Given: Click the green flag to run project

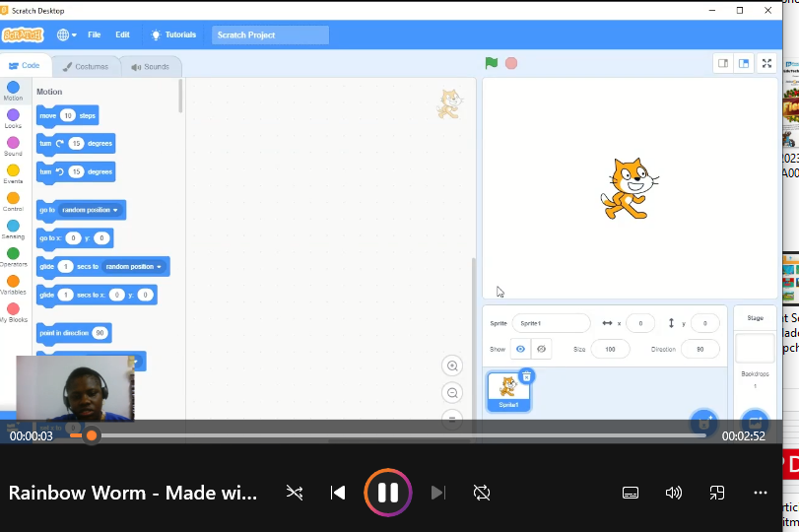Looking at the screenshot, I should 491,63.
